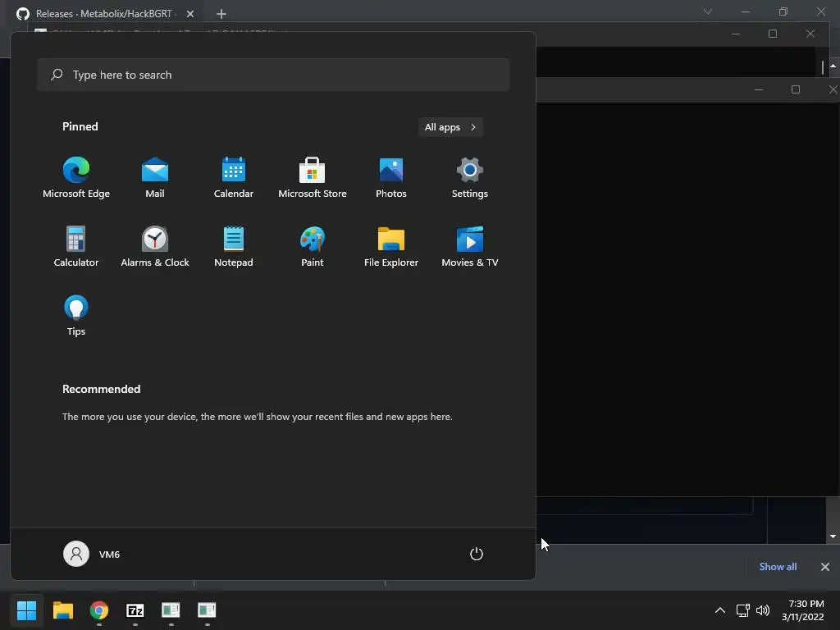Focus the Type here to search box
The image size is (840, 630).
point(273,75)
